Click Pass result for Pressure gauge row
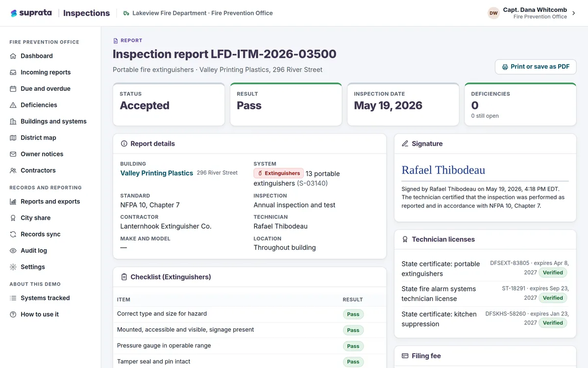Image resolution: width=588 pixels, height=368 pixels. tap(353, 346)
